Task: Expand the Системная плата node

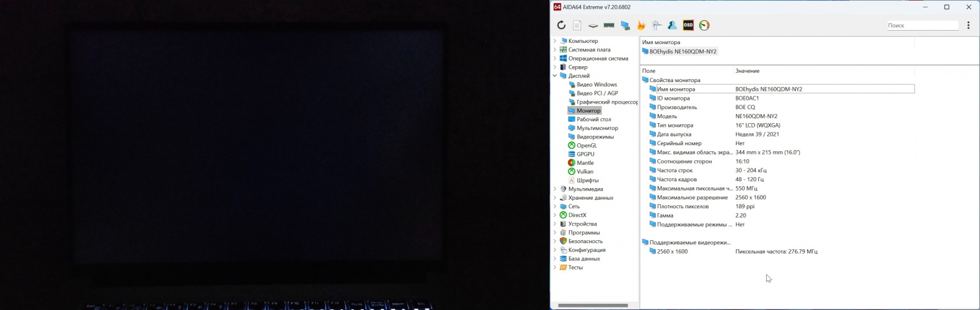Action: (555, 50)
